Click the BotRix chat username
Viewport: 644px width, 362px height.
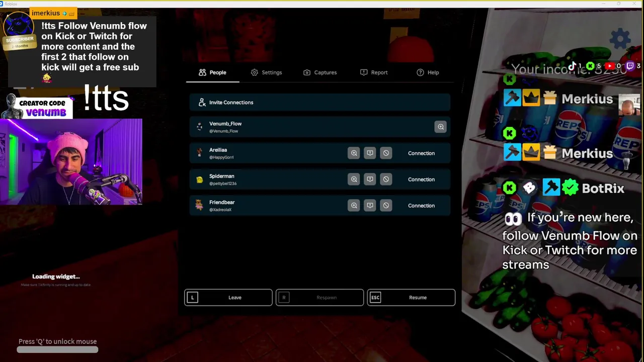(x=603, y=189)
